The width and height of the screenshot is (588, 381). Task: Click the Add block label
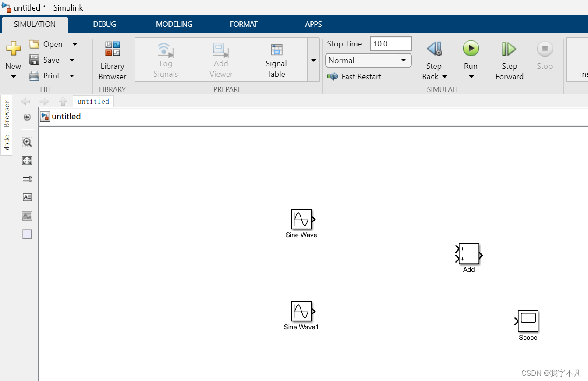point(469,270)
